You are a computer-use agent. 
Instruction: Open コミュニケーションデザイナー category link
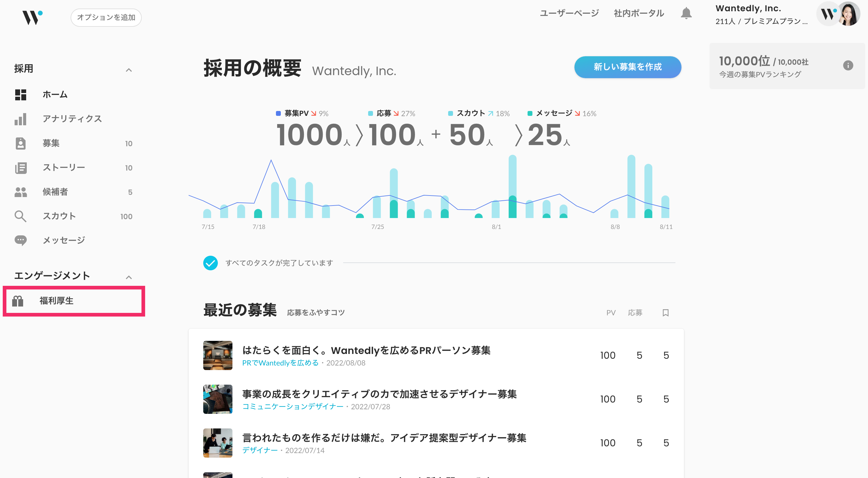293,407
